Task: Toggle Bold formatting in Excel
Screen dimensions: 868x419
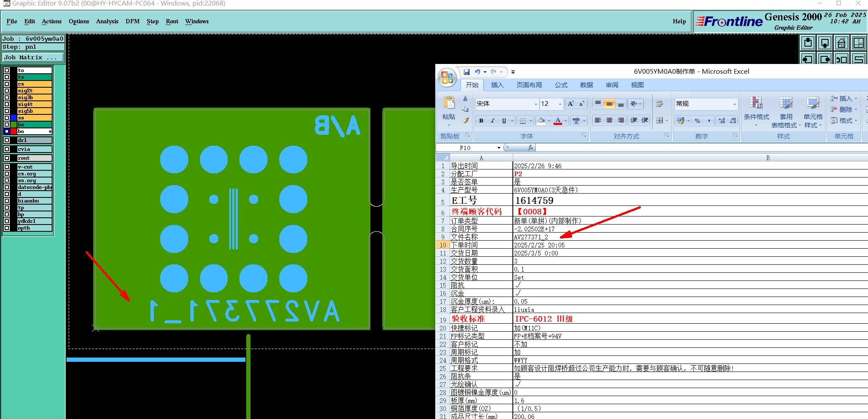Action: pos(481,121)
